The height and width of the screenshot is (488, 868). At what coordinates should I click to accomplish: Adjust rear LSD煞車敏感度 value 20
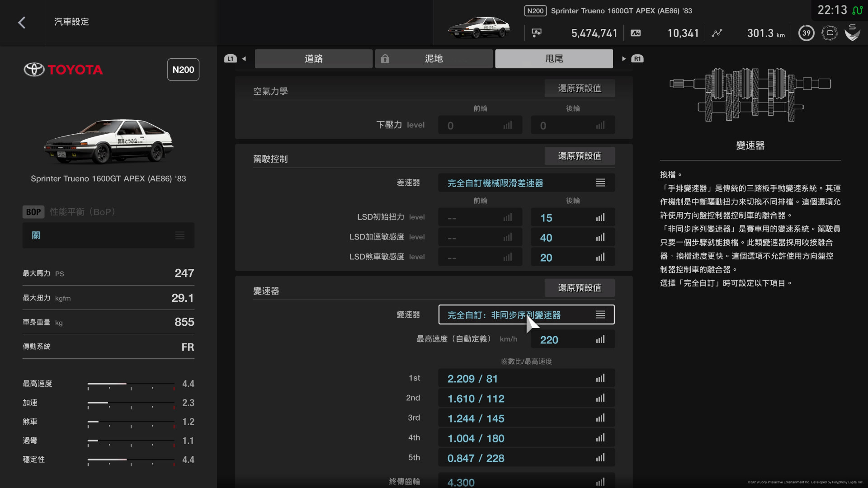click(x=572, y=257)
